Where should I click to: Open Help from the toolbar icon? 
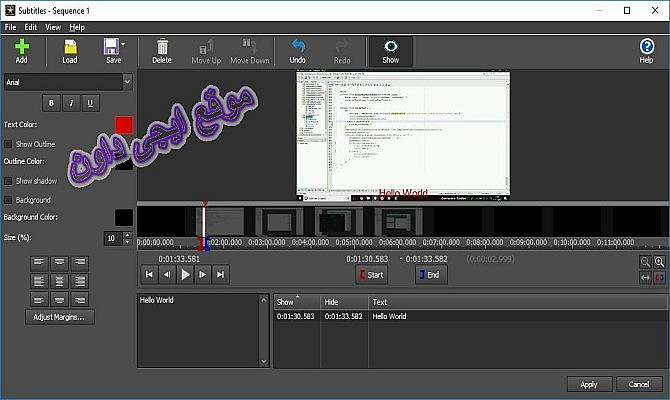click(646, 46)
